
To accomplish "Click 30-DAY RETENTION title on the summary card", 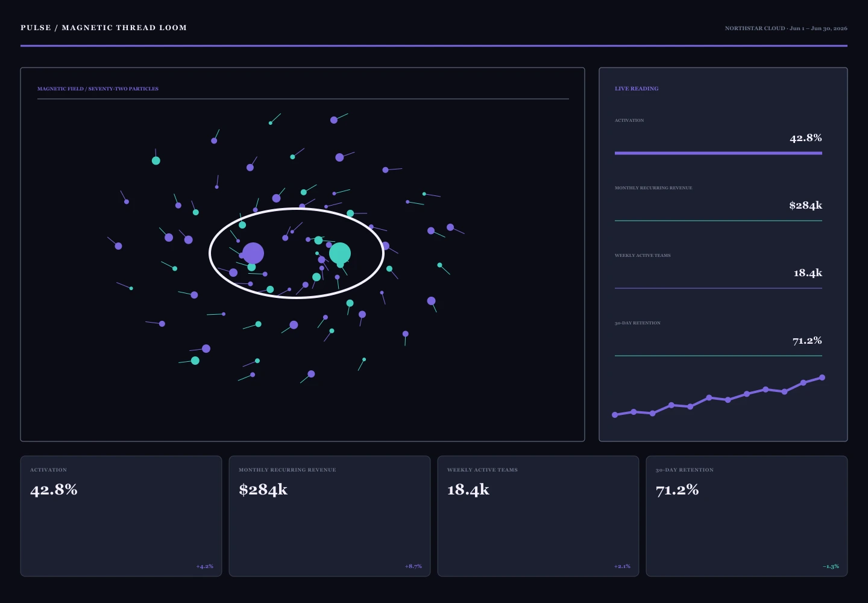I will [685, 470].
